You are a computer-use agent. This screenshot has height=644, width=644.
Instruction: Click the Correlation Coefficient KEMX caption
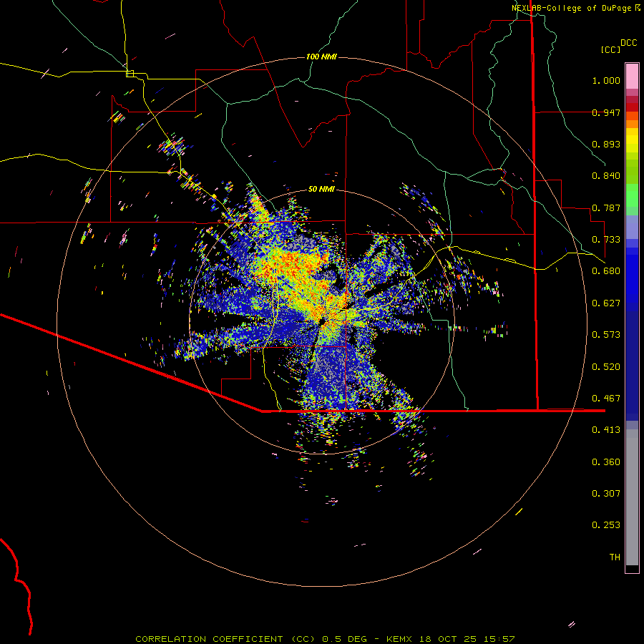(x=325, y=639)
